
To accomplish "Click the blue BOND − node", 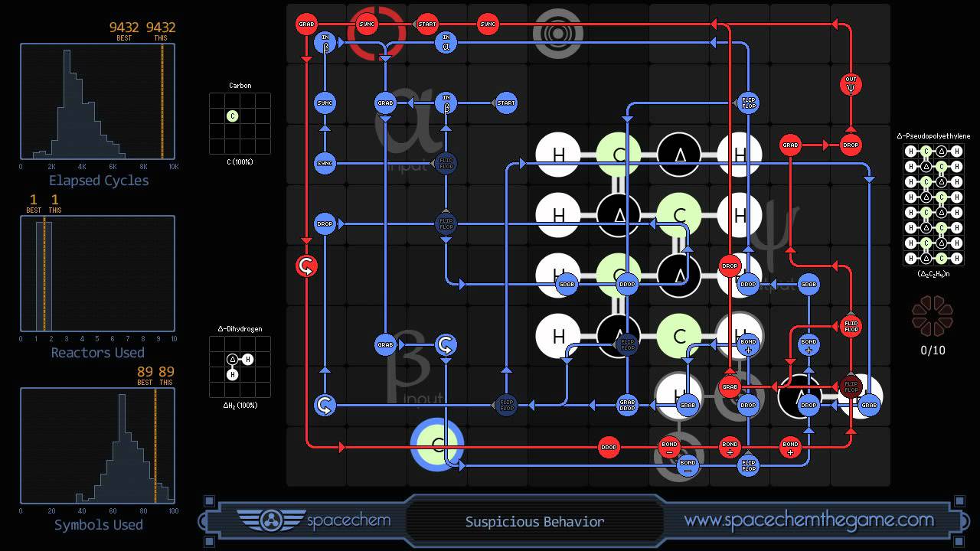I will coord(688,465).
